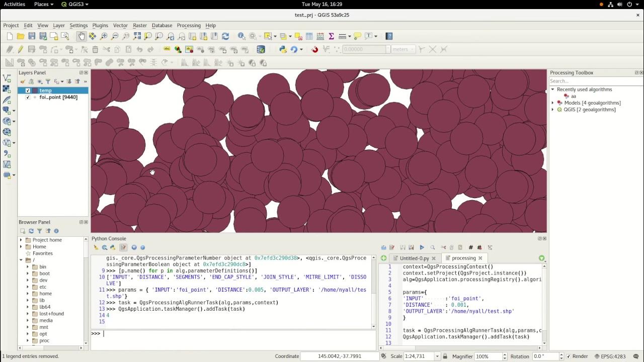Click the Refresh map icon
Image resolution: width=644 pixels, height=362 pixels.
coord(225,36)
